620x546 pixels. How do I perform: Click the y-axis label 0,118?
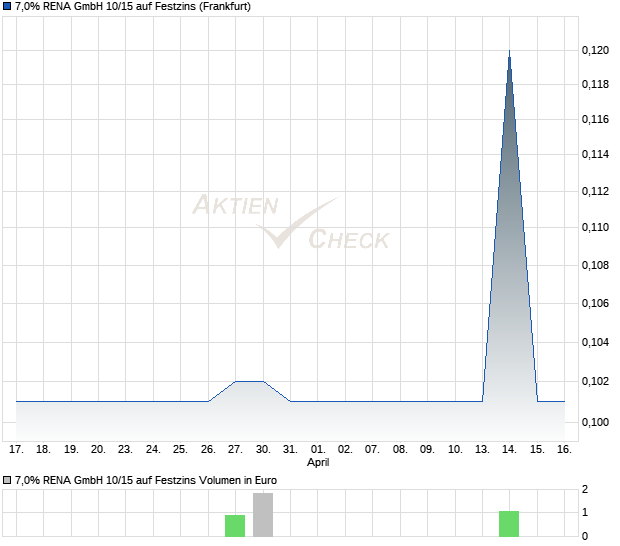[x=595, y=84]
